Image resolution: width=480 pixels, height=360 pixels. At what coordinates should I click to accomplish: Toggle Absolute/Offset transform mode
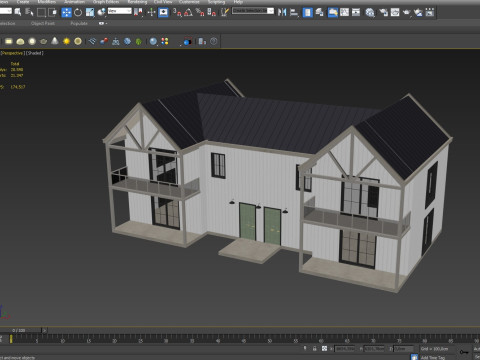coord(324,349)
